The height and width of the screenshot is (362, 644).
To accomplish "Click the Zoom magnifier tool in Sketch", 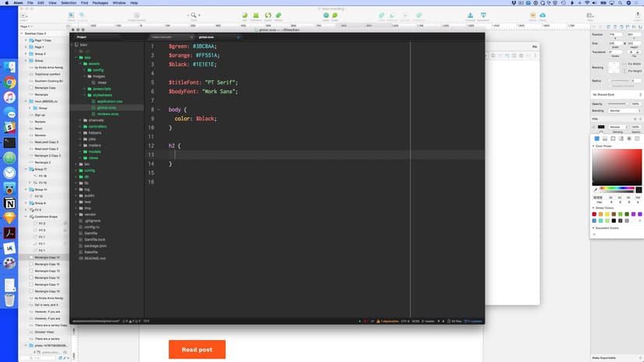I will pyautogui.click(x=194, y=16).
